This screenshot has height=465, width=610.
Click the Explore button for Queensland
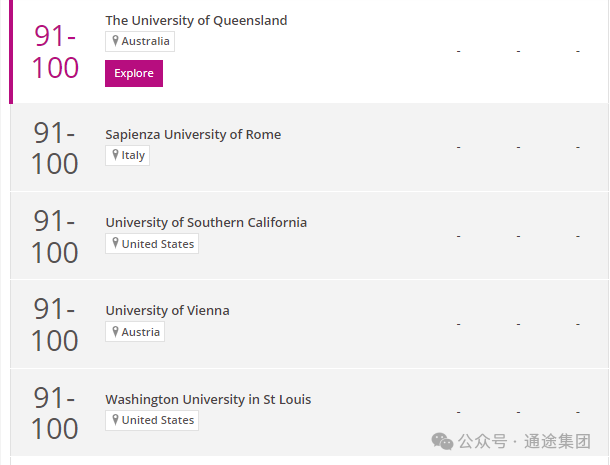coord(134,73)
